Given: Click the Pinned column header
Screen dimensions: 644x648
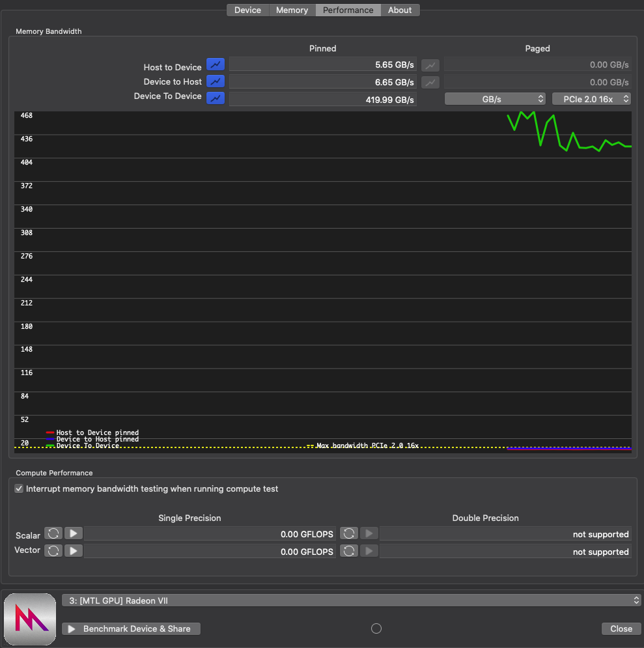Looking at the screenshot, I should [322, 48].
